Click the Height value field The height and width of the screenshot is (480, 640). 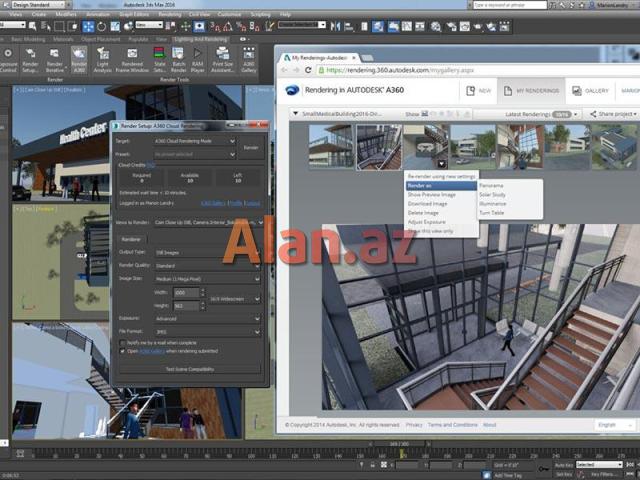click(x=186, y=306)
